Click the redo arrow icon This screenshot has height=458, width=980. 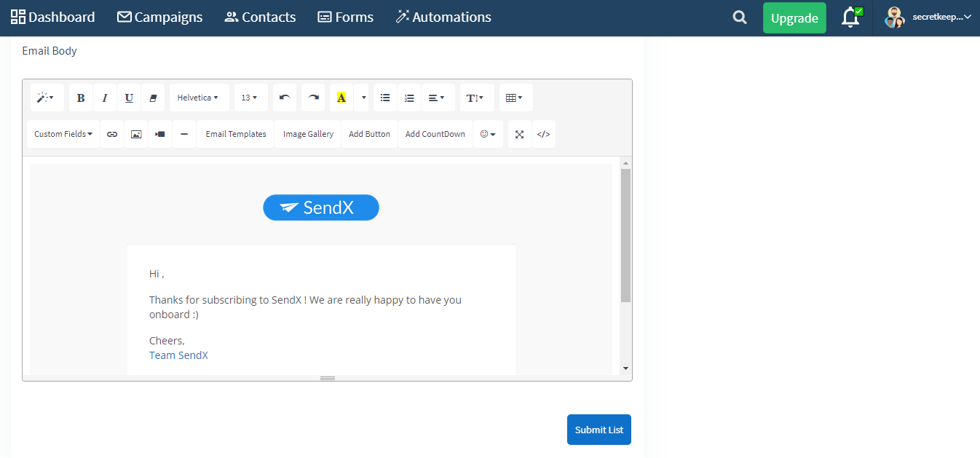313,98
